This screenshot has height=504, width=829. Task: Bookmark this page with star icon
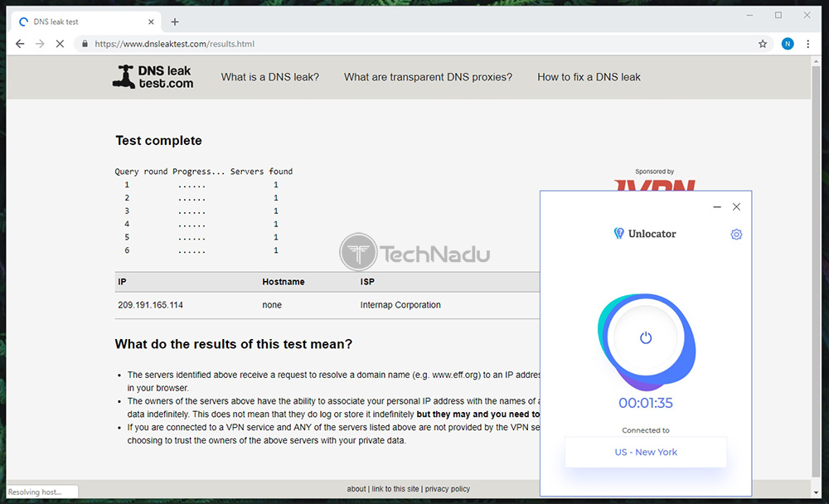point(763,44)
